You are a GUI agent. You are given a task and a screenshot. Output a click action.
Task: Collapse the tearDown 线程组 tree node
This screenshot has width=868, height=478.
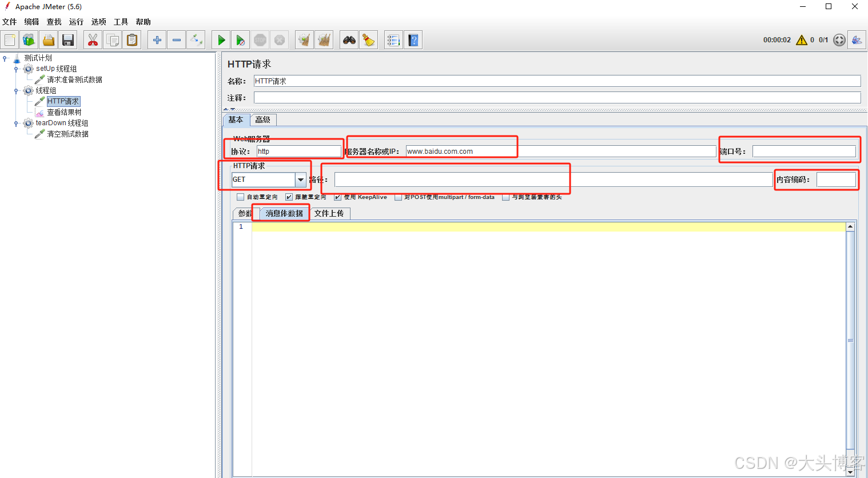16,123
